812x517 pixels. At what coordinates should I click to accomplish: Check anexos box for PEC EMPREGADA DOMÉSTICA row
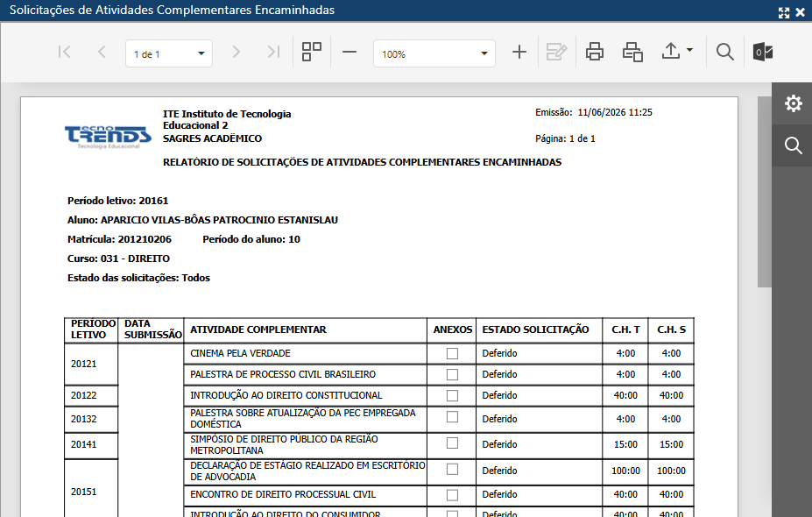(x=452, y=416)
